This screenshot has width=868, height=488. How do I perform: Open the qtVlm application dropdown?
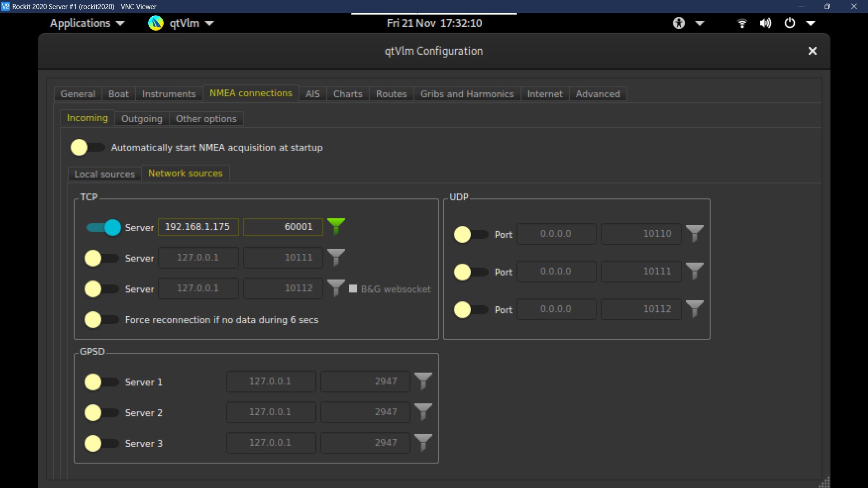click(x=181, y=23)
